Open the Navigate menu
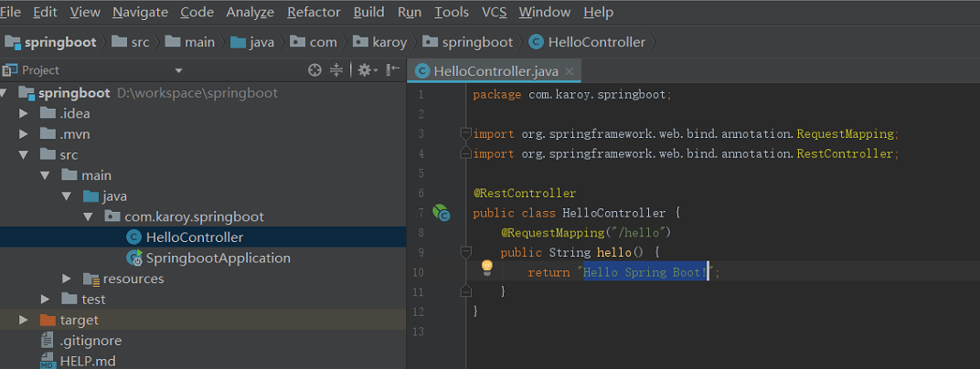 pyautogui.click(x=140, y=12)
